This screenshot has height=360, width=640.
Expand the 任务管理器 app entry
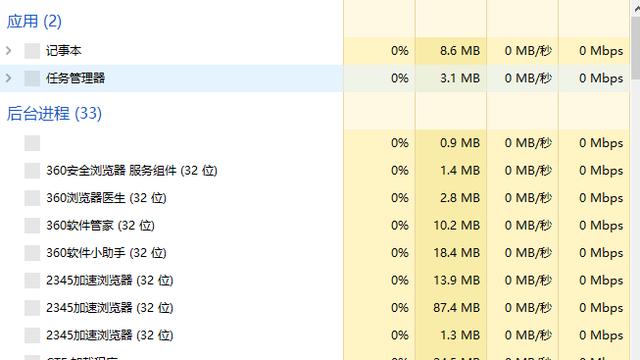pos(9,78)
